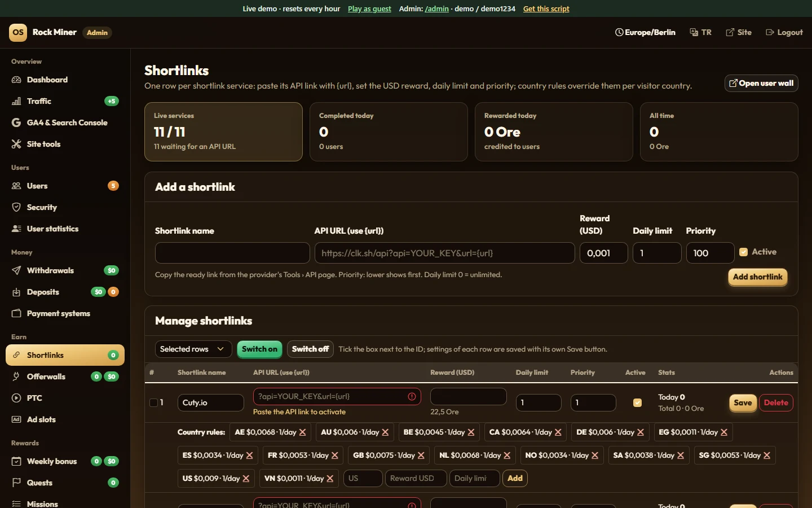Remove the SG country rule
The image size is (812, 508).
point(767,456)
